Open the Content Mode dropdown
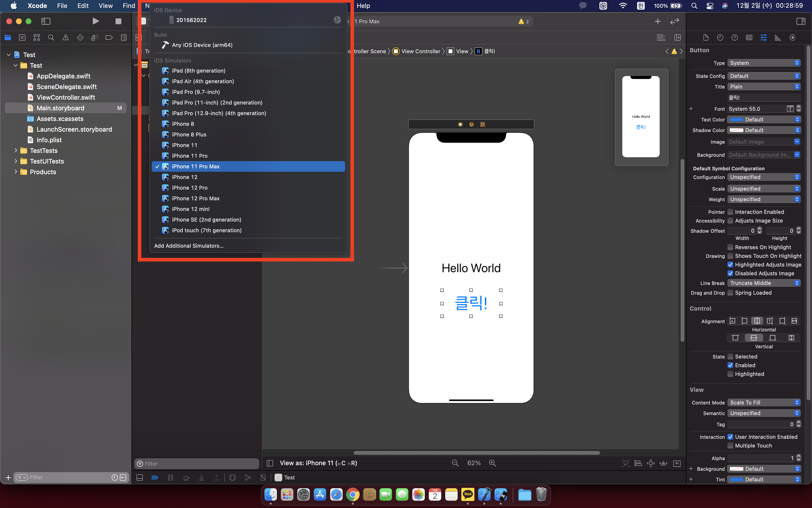The height and width of the screenshot is (508, 812). [764, 403]
